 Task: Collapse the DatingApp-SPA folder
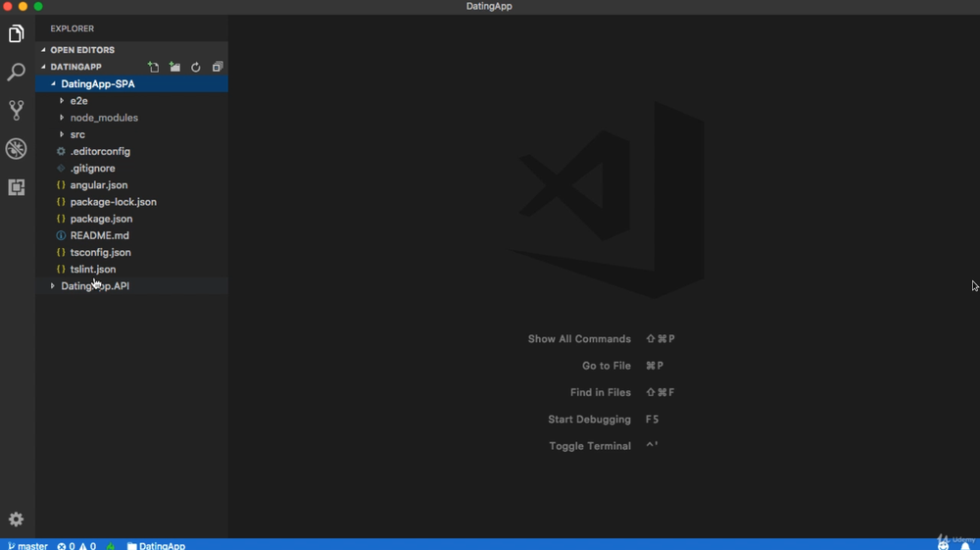pos(131,83)
